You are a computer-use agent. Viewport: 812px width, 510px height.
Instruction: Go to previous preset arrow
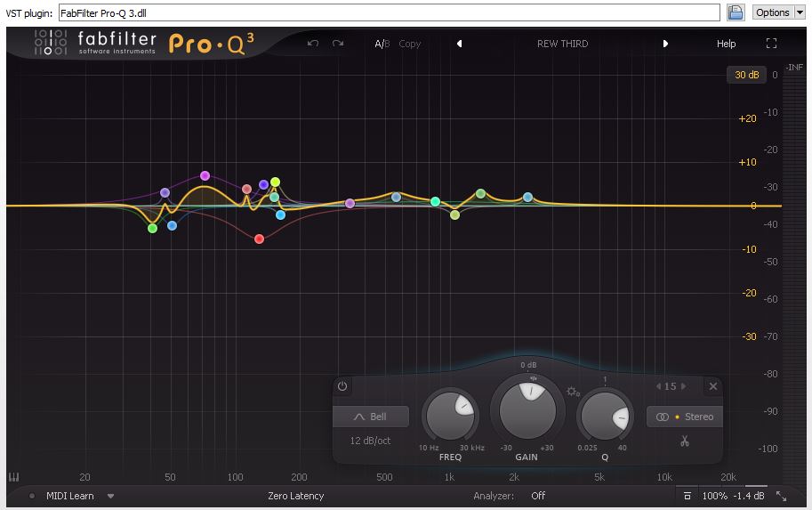coord(459,44)
